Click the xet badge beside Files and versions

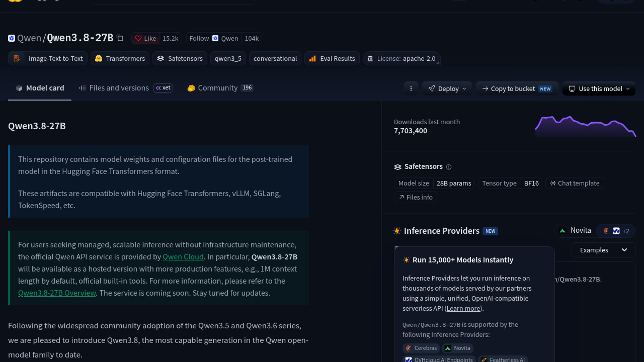click(x=163, y=88)
